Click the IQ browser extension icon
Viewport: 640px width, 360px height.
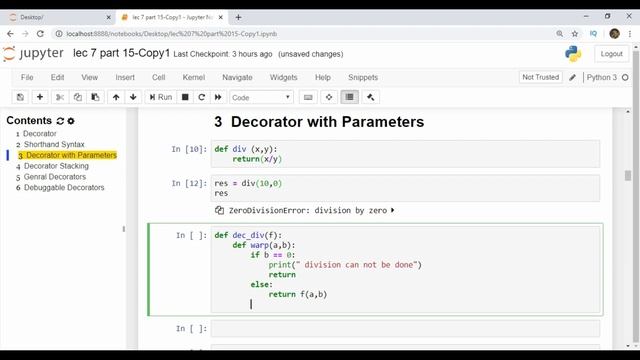[x=593, y=34]
